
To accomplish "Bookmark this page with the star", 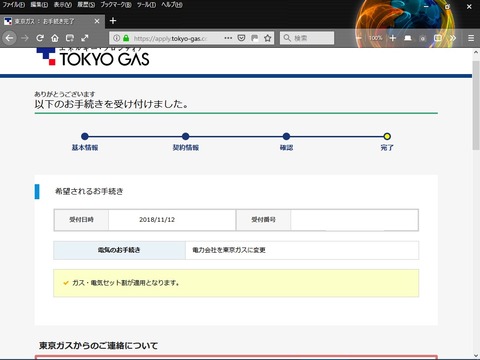I will 267,38.
